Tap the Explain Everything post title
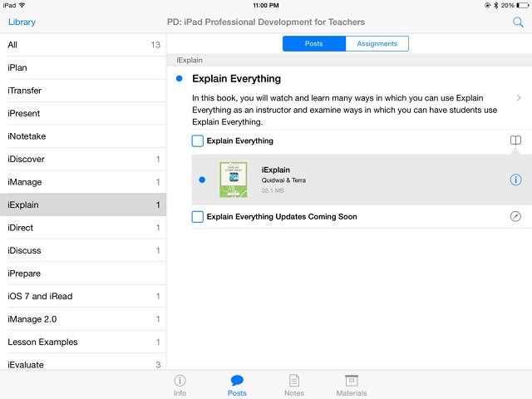The image size is (532, 399). (x=236, y=79)
